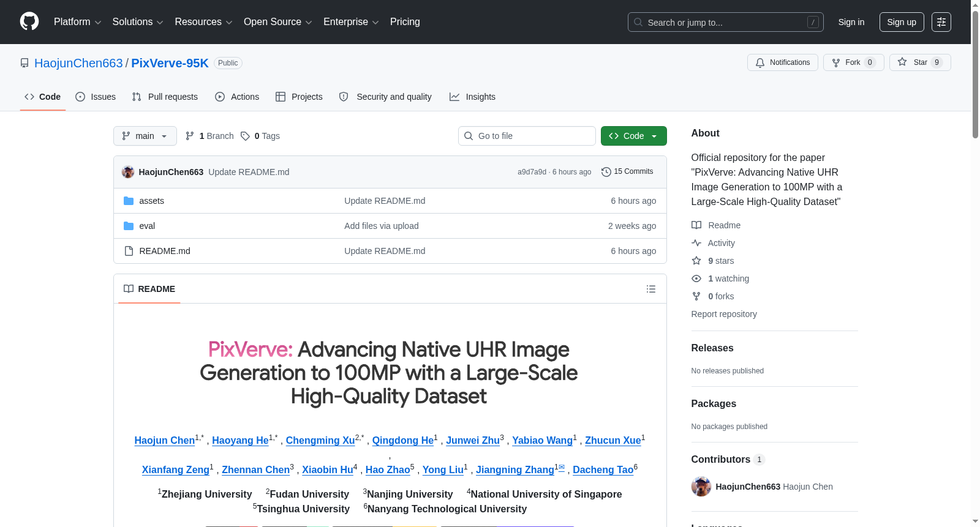Click the history clock icon for commits
Viewport: 980px width, 527px height.
[x=606, y=172]
